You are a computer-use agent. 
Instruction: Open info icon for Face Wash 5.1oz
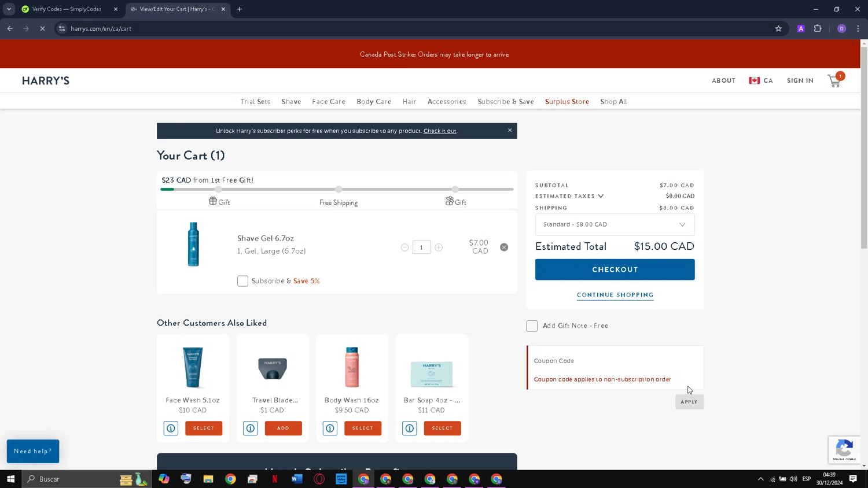[171, 428]
